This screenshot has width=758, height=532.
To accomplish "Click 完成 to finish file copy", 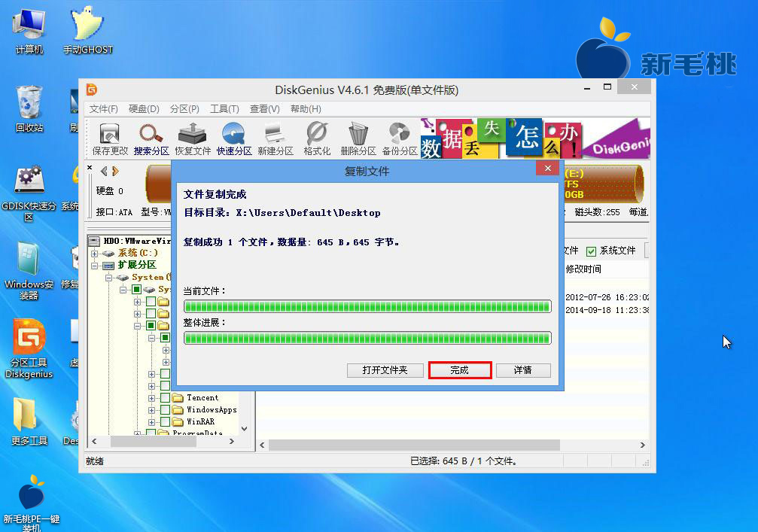I will pyautogui.click(x=460, y=370).
